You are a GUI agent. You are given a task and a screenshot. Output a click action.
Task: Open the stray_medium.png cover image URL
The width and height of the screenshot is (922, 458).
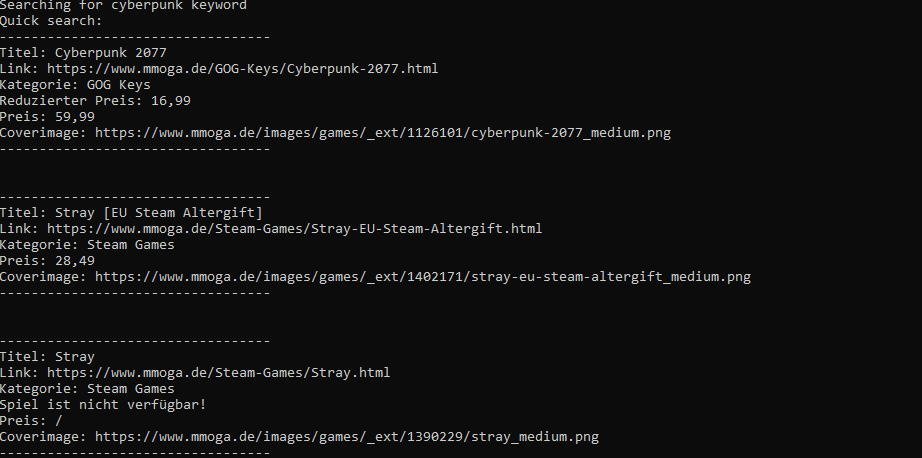(347, 437)
